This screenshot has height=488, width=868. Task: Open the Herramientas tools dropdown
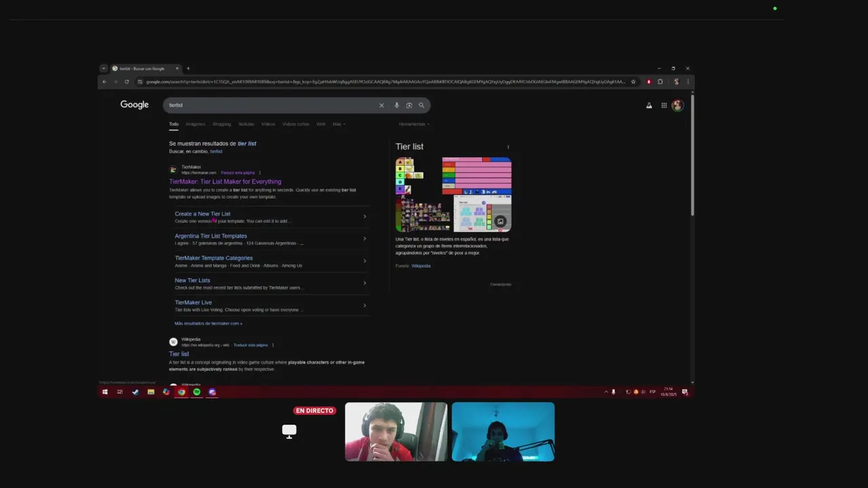tap(414, 124)
